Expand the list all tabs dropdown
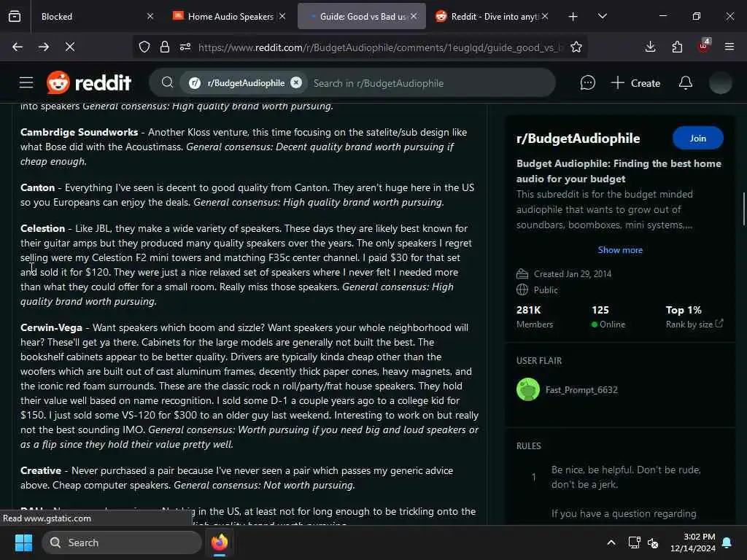Viewport: 747px width, 560px height. coord(602,16)
